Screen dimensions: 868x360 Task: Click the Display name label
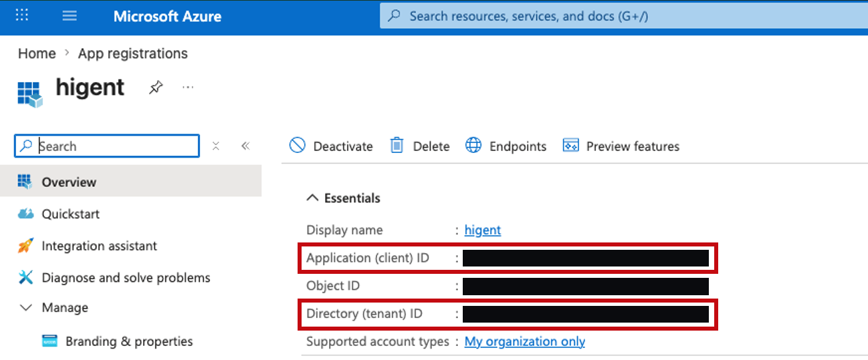coord(344,230)
